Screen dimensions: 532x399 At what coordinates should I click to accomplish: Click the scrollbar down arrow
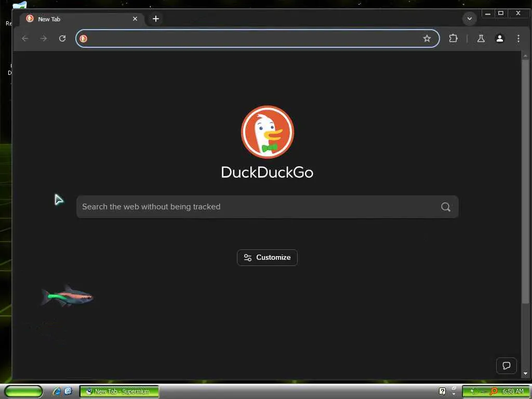point(526,374)
